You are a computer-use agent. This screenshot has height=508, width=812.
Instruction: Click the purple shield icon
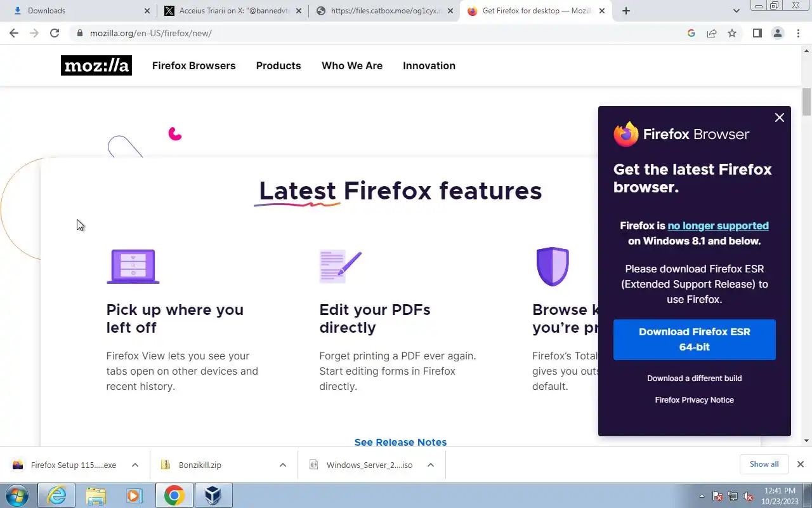(x=553, y=266)
